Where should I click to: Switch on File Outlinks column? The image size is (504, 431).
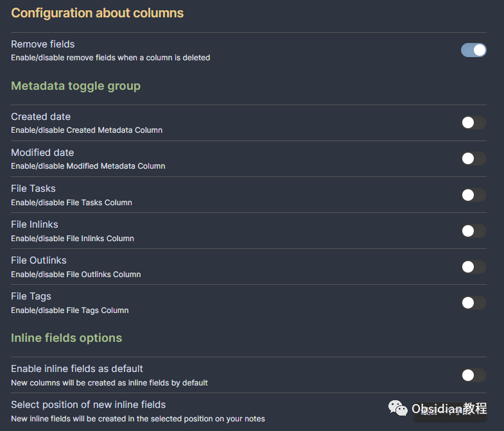[473, 267]
